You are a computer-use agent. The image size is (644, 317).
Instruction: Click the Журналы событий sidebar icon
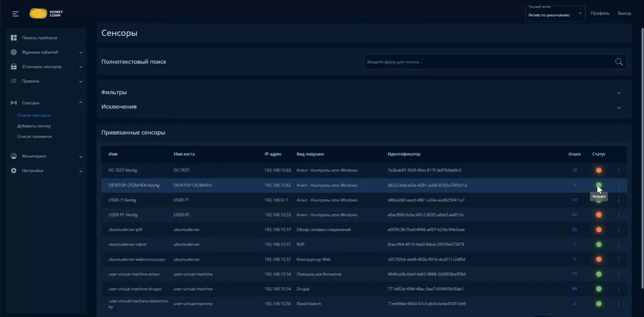coord(14,52)
